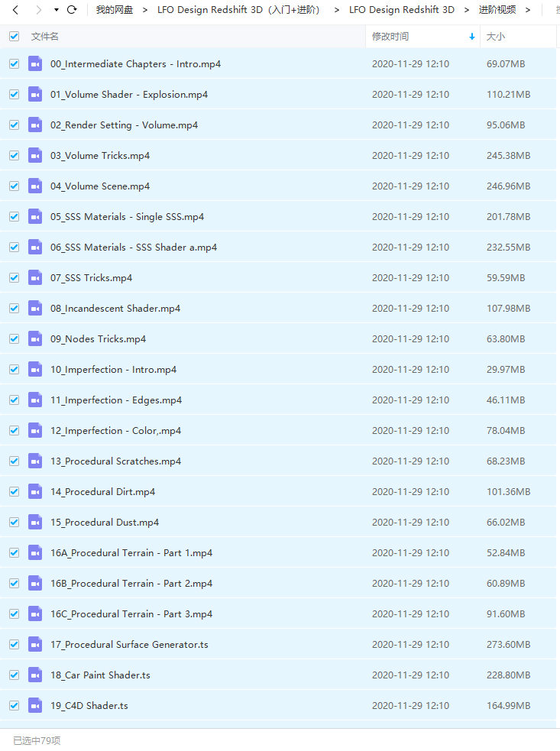Navigate to LFO Design Redshift 3D（入门+进阶）breadcrumb
The height and width of the screenshot is (751, 560).
pos(238,10)
